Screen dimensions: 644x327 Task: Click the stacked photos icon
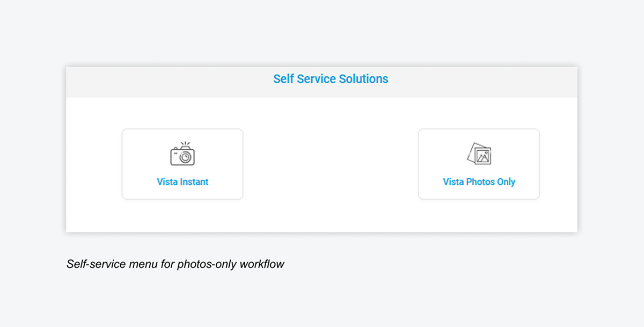click(479, 154)
